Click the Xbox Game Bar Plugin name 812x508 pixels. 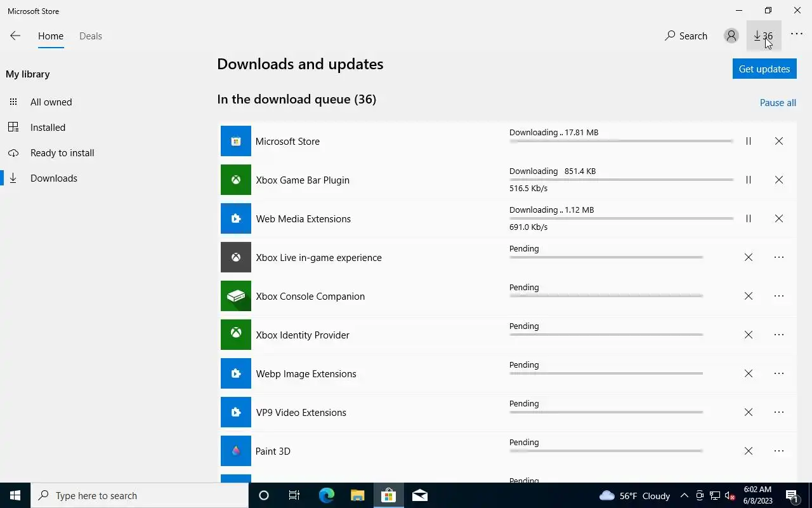pos(303,180)
